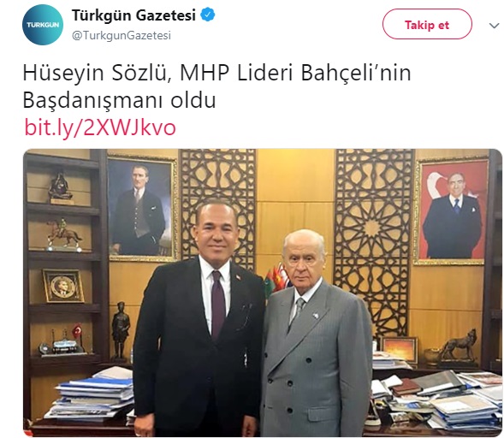
Task: Click the round framed plaque on the shelf
Action: coord(63,286)
